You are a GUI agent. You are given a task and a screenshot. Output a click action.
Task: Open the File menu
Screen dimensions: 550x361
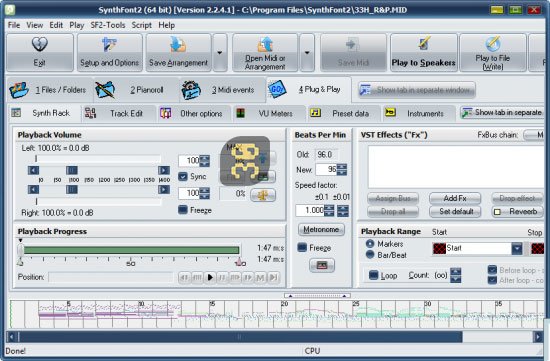point(14,25)
